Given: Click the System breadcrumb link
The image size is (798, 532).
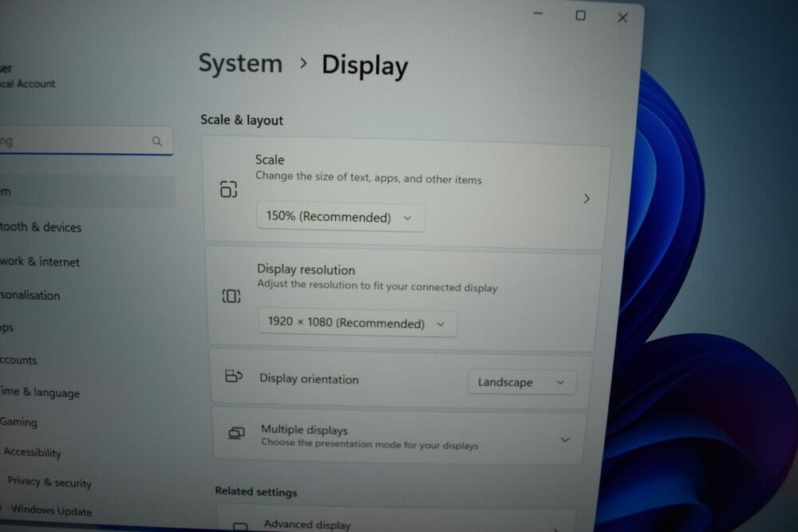Looking at the screenshot, I should [240, 64].
